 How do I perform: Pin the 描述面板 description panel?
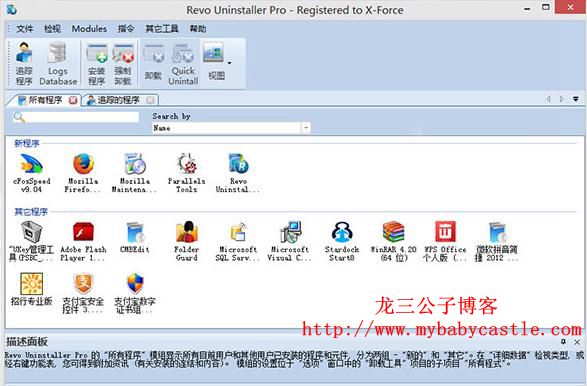tap(563, 341)
